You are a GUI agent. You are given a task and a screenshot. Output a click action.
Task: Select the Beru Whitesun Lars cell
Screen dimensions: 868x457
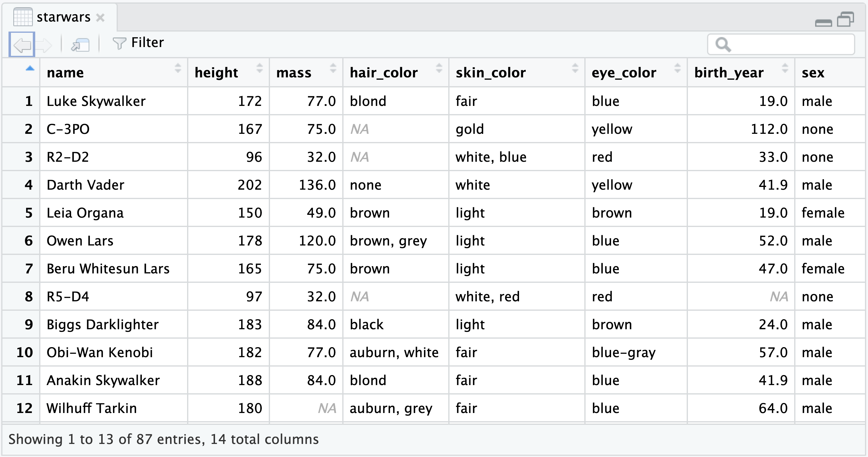point(114,269)
